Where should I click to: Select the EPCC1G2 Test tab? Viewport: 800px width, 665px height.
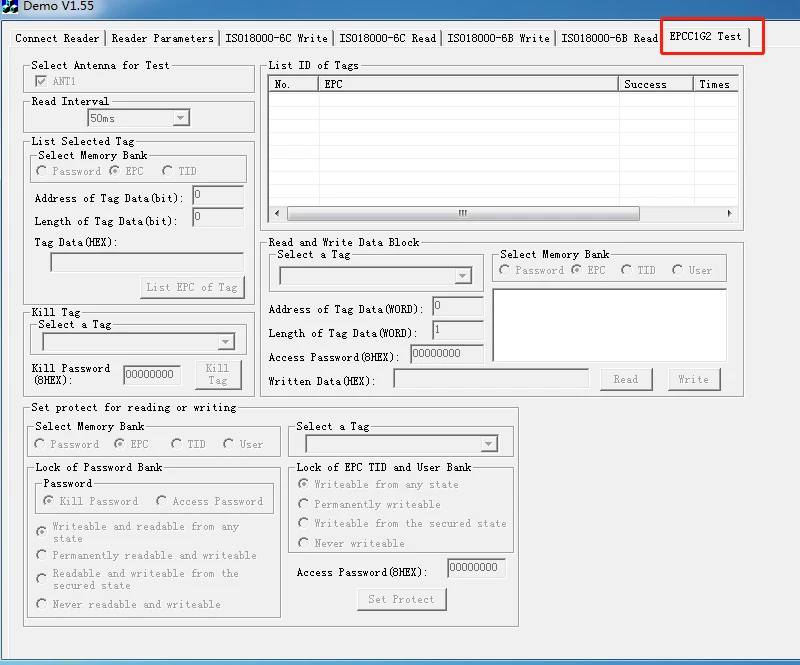(x=705, y=36)
